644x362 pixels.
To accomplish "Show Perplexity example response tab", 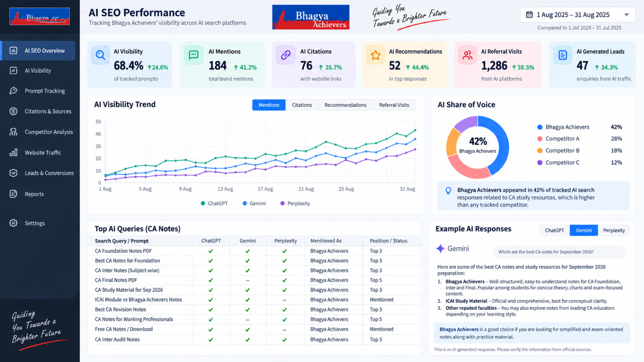I will [x=614, y=230].
